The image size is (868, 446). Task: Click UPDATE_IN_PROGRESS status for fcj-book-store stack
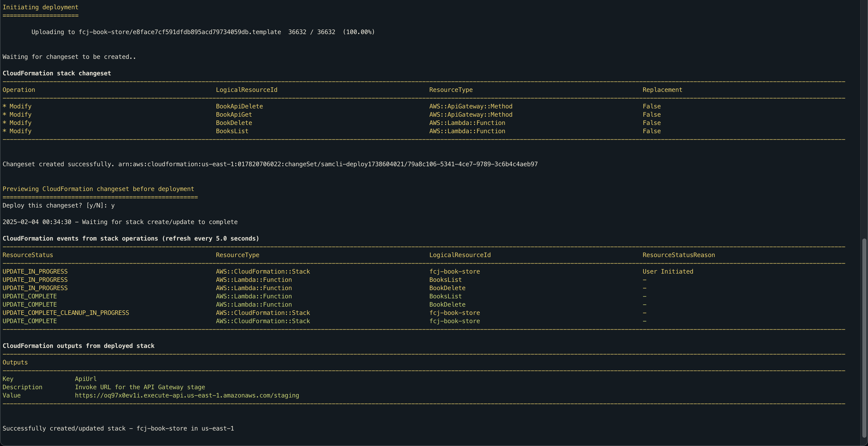pyautogui.click(x=35, y=272)
